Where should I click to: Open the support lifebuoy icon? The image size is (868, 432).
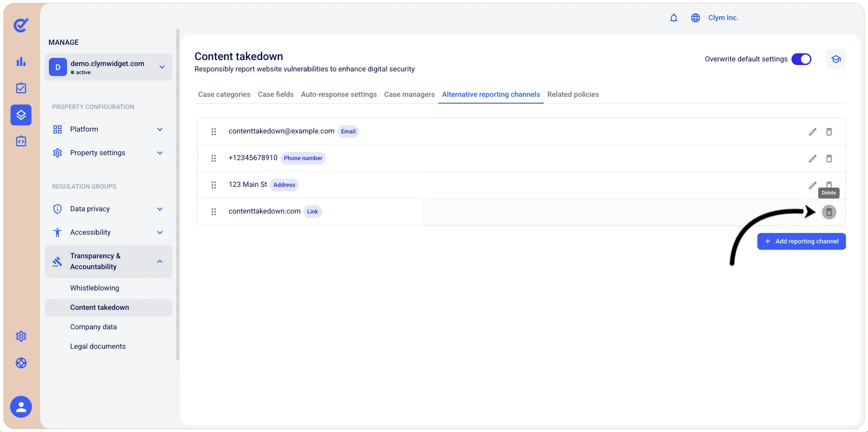(x=21, y=363)
